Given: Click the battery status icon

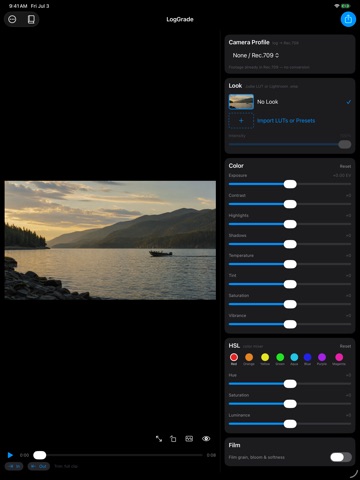Looking at the screenshot, I should pyautogui.click(x=346, y=6).
